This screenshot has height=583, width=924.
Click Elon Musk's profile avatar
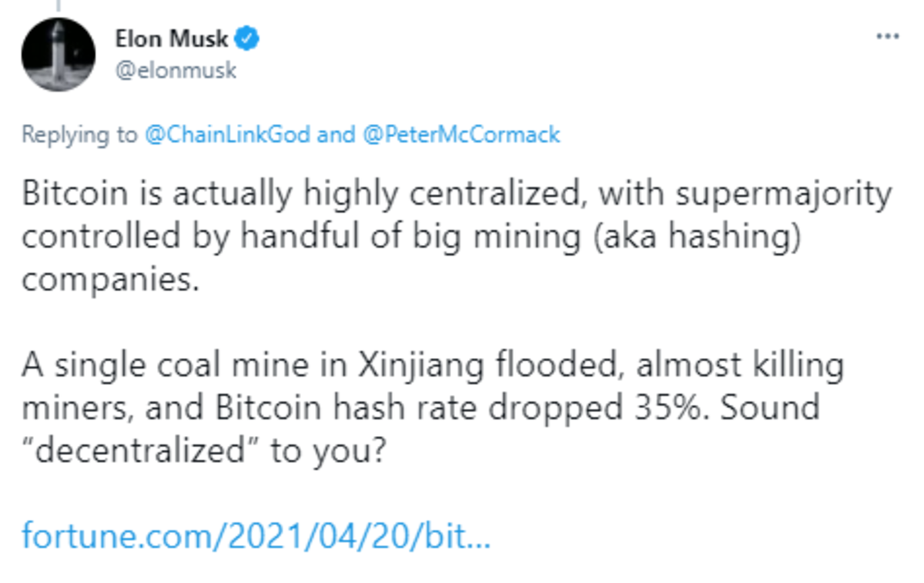coord(59,55)
